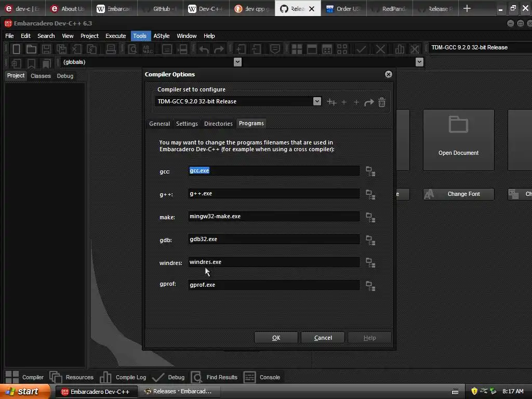Open the Find Results bottom tab
The image size is (532, 399).
tap(214, 377)
